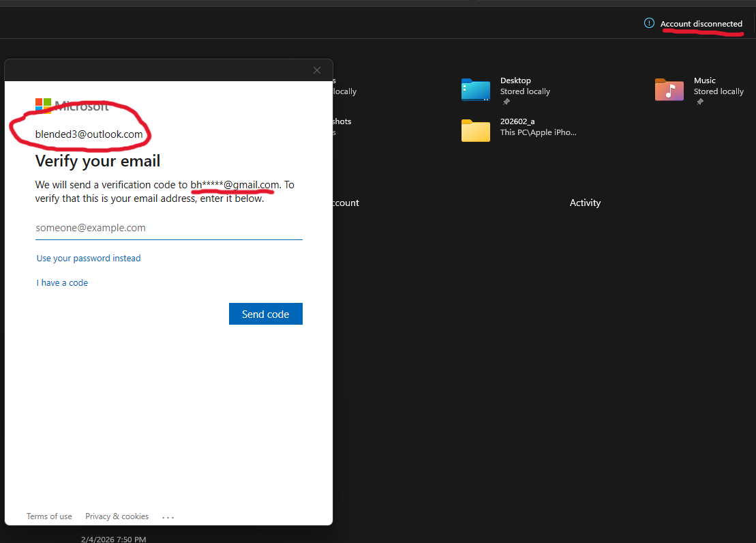756x543 pixels.
Task: Click the Account disconnected info icon
Action: [x=650, y=23]
